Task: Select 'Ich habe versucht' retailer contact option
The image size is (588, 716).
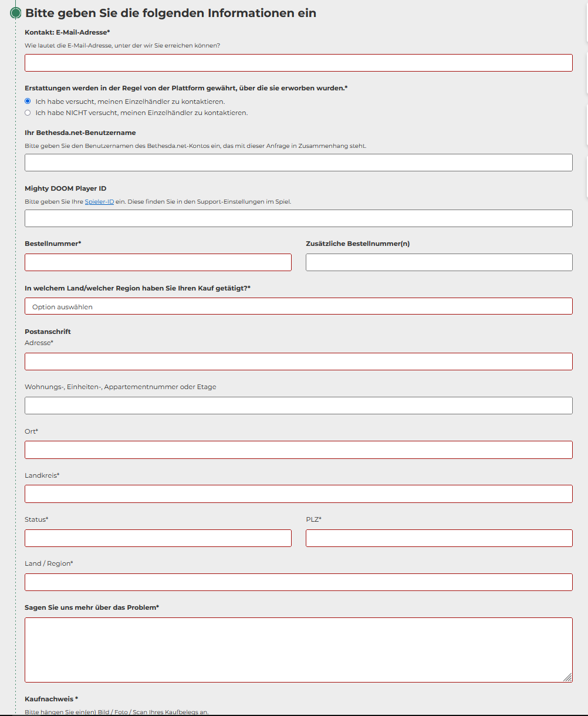Action: tap(28, 101)
